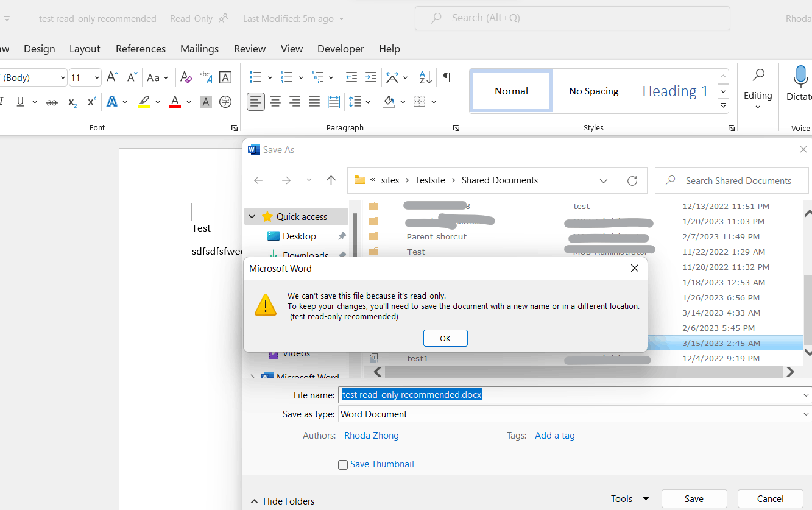The image size is (812, 510).
Task: Apply the yellow text highlight color
Action: (144, 102)
